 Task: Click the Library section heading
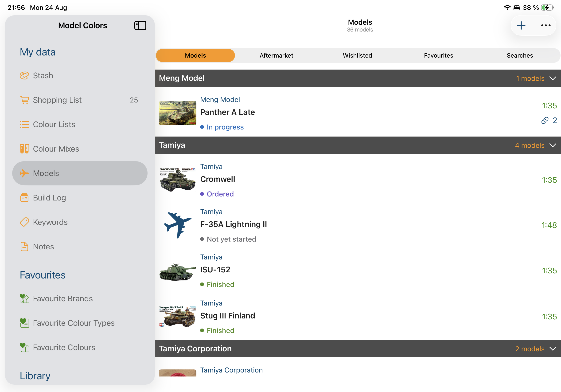[35, 376]
